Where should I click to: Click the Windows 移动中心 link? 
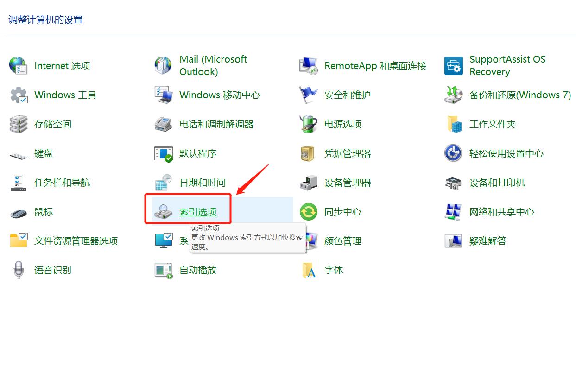(x=220, y=95)
